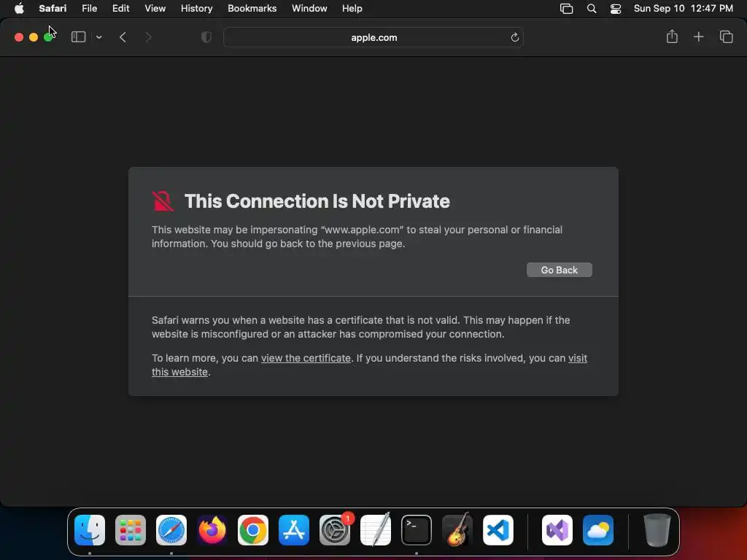Launch Visual Studio Code from the Dock
This screenshot has width=747, height=560.
498,530
